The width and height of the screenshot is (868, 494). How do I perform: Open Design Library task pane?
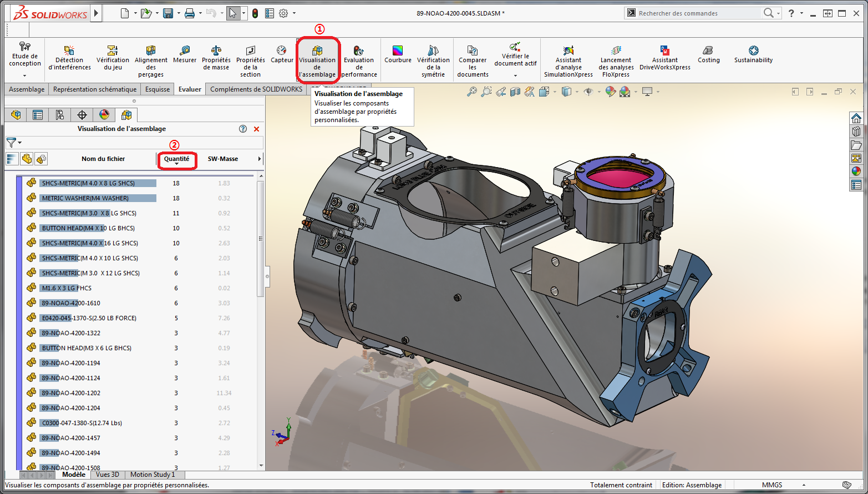(x=856, y=132)
